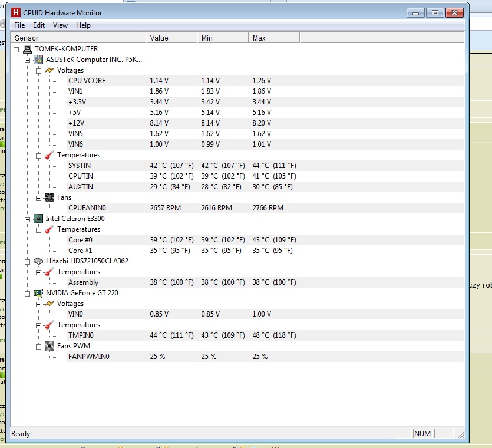
Task: Select the CPU VCORE row
Action: (x=266, y=81)
